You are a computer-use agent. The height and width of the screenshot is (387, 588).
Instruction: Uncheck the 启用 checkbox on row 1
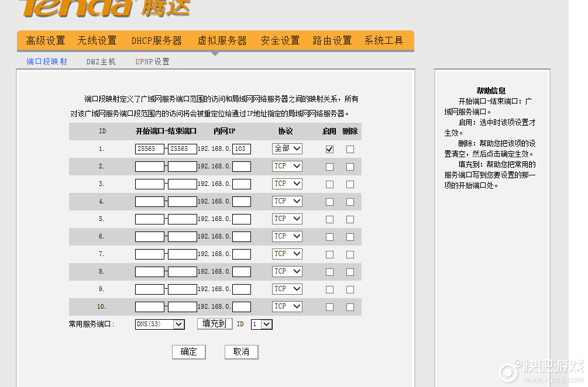(329, 149)
